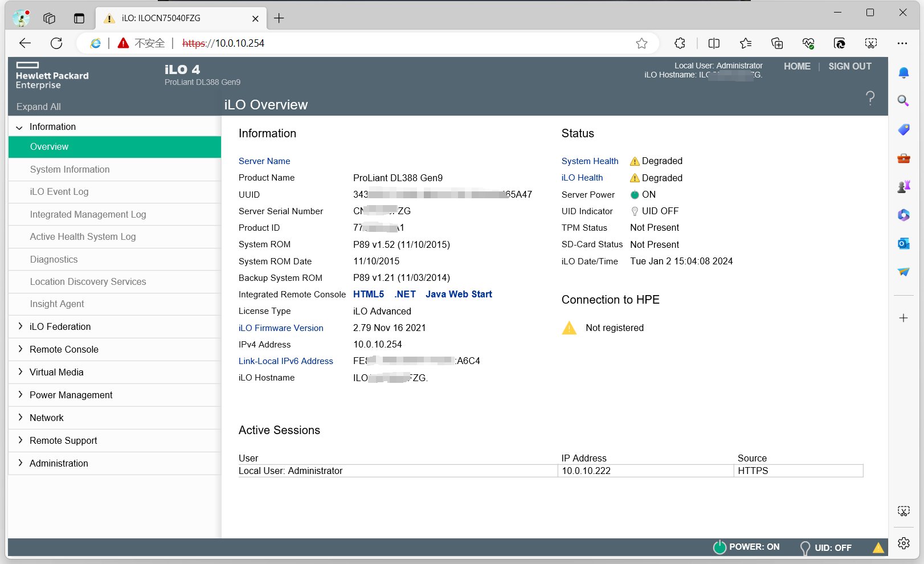Launch HTML5 Integrated Remote Console
This screenshot has width=924, height=564.
click(x=368, y=295)
